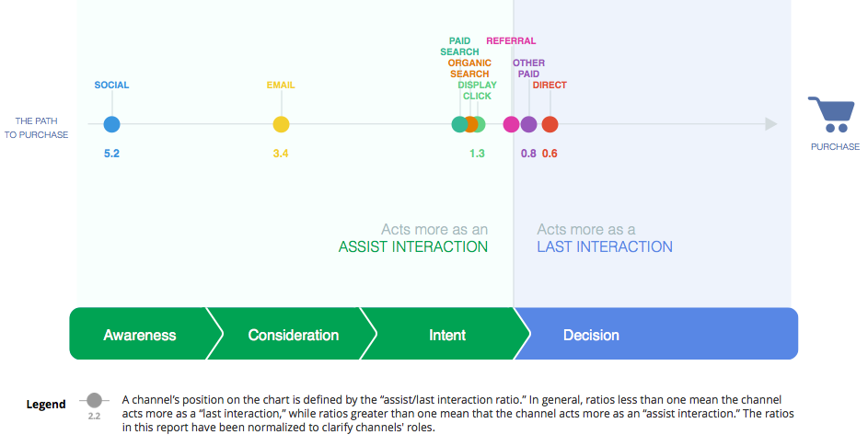Click the purple Other Paid dot

pos(528,125)
